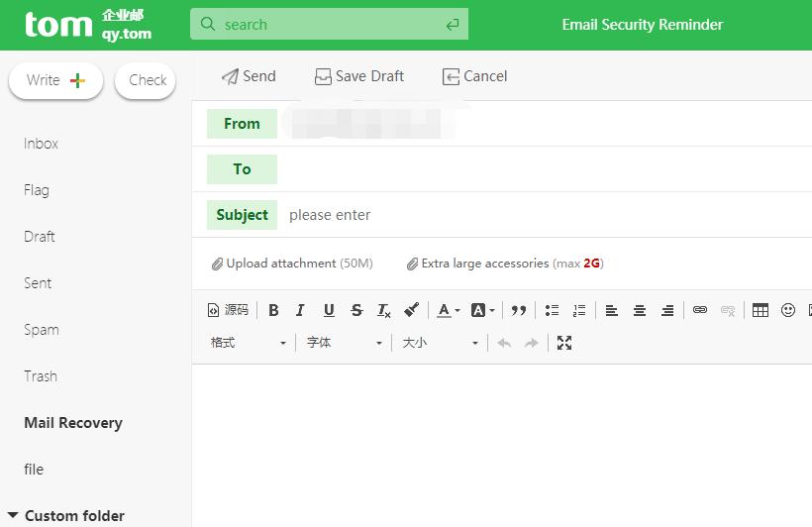Image resolution: width=812 pixels, height=527 pixels.
Task: Insert a bulleted list
Action: (x=552, y=310)
